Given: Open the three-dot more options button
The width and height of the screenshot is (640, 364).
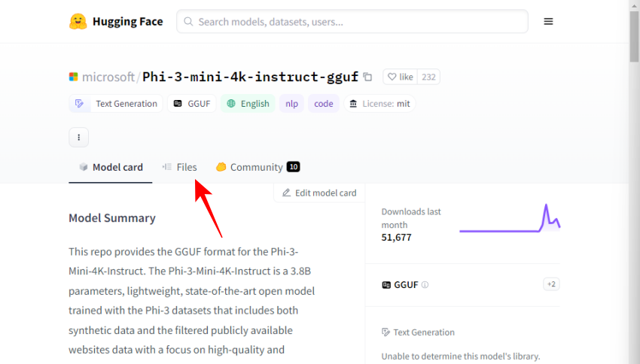Looking at the screenshot, I should 79,138.
